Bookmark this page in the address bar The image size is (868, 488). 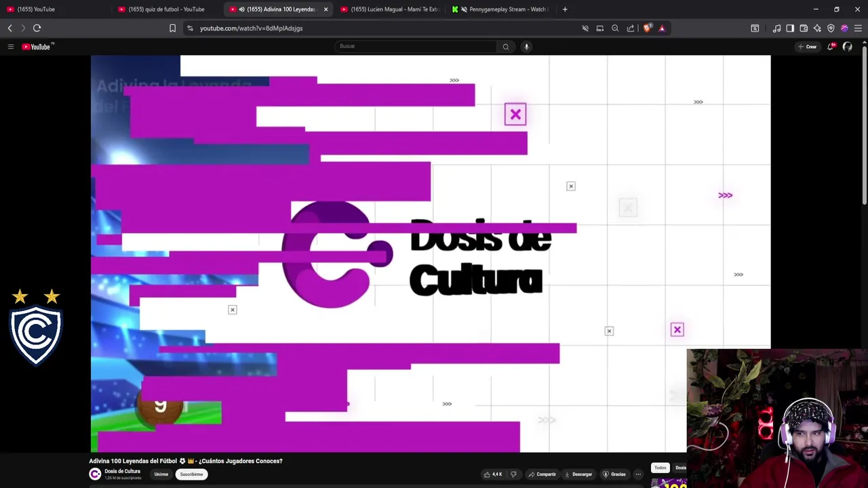[172, 28]
